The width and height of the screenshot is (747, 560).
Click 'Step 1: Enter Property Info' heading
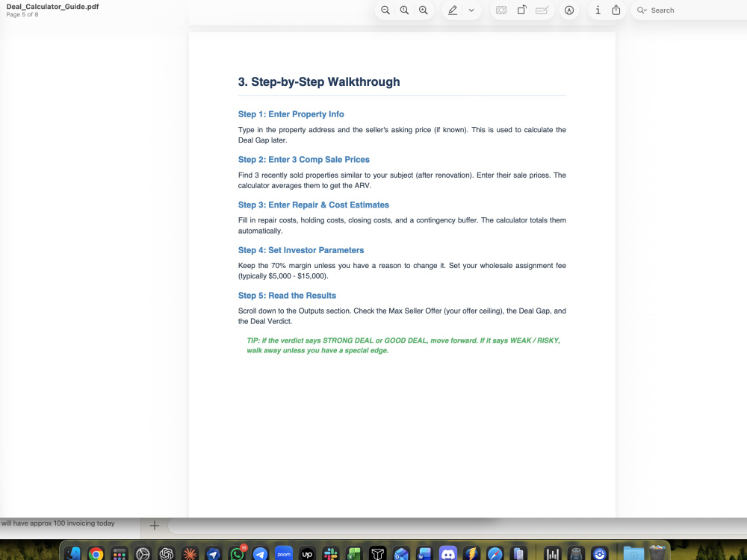(x=291, y=114)
